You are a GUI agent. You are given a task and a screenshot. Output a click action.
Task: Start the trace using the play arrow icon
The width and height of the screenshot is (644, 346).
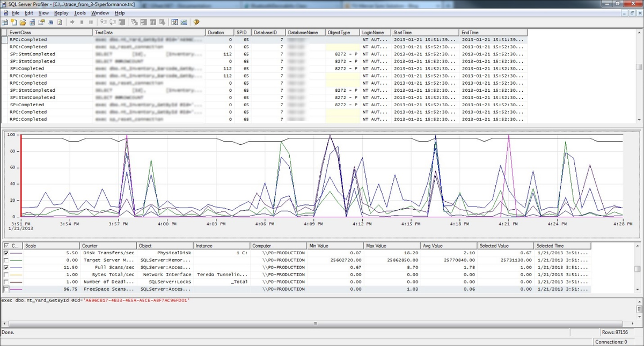pyautogui.click(x=72, y=22)
